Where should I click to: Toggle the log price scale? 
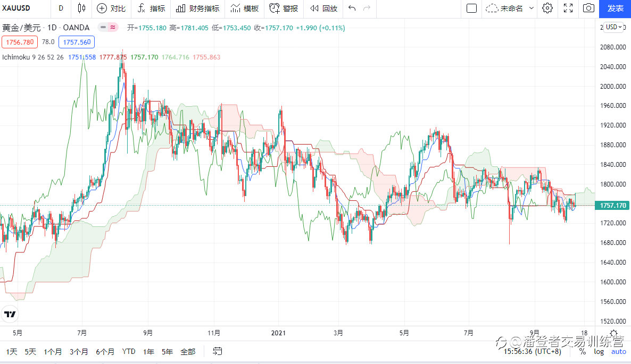coord(599,351)
